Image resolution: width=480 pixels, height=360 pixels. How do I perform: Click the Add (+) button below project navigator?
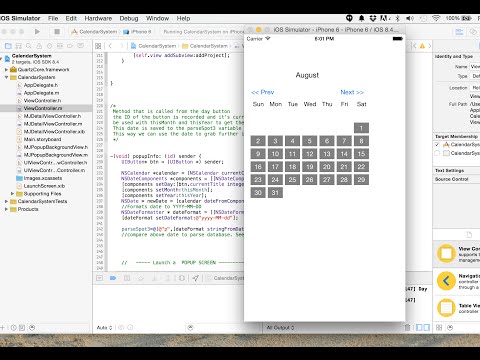pos(3,328)
